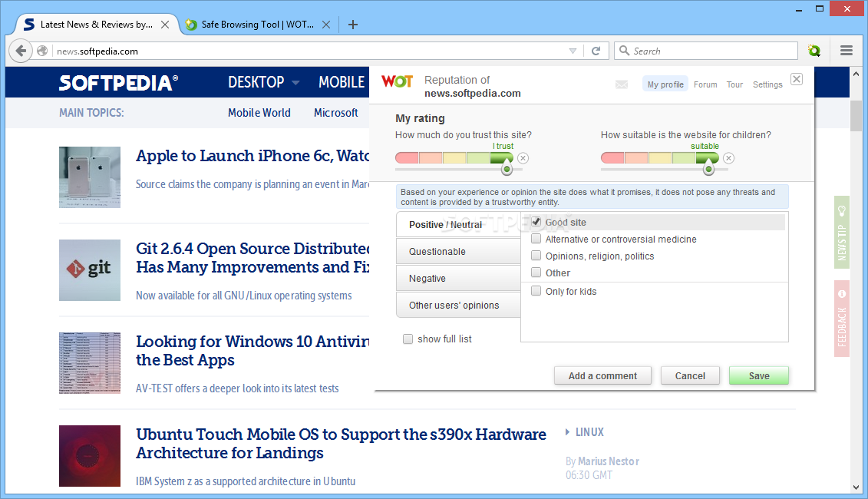The height and width of the screenshot is (499, 868).
Task: Expand the DESKTOP menu dropdown arrow
Action: [x=295, y=82]
